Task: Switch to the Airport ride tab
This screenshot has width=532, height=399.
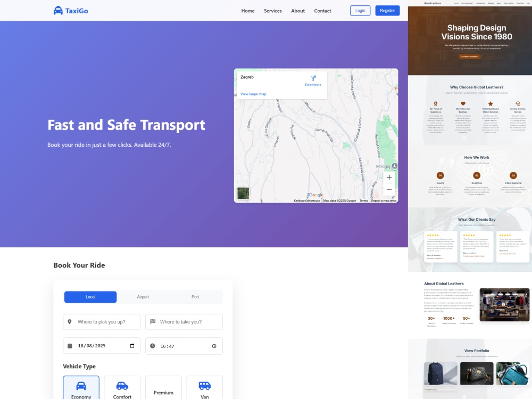Action: click(x=143, y=297)
